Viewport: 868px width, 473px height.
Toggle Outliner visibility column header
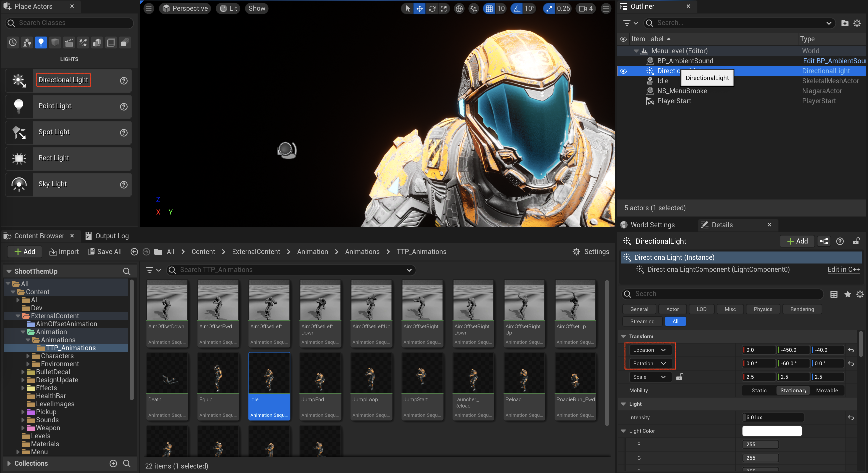coord(623,39)
